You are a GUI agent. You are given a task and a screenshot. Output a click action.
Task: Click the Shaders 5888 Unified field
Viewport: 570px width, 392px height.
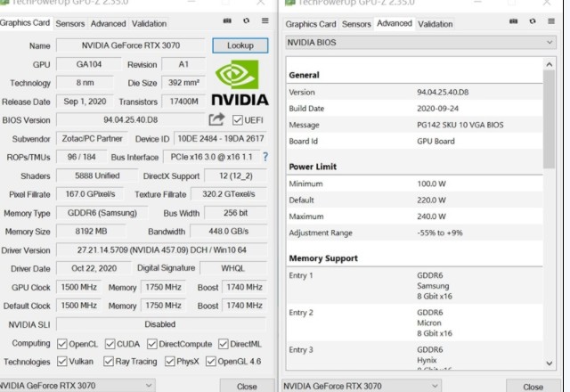(97, 176)
